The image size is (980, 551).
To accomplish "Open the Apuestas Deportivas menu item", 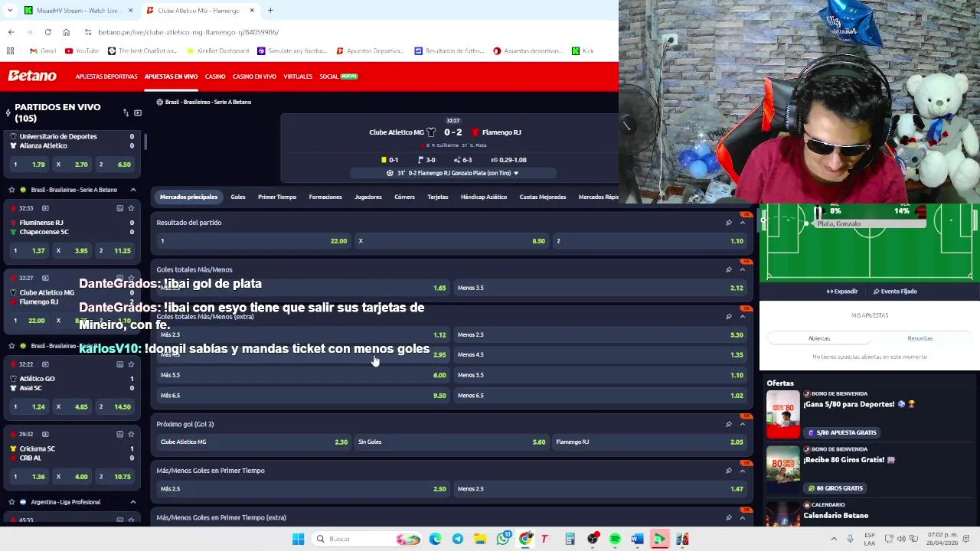I will pos(106,77).
